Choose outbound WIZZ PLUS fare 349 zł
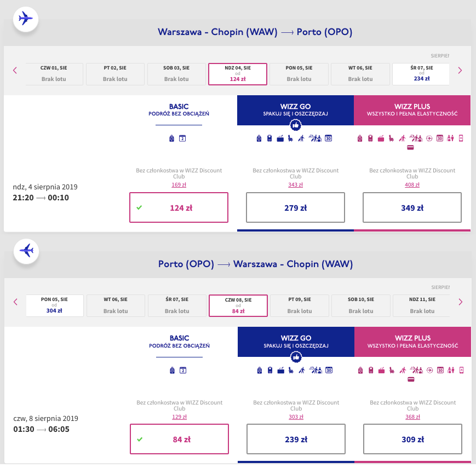The height and width of the screenshot is (468, 476). pyautogui.click(x=412, y=207)
